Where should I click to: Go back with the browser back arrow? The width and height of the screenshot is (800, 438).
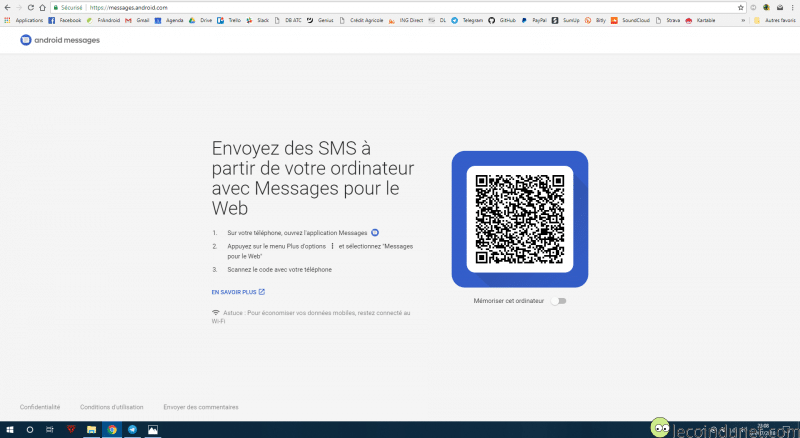(x=7, y=8)
